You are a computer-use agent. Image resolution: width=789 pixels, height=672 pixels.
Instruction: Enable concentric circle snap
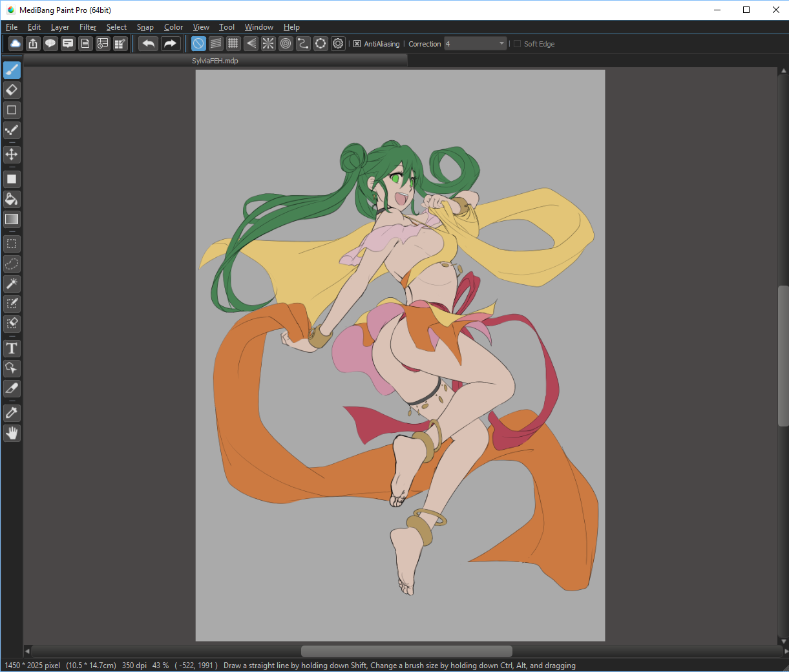pos(286,43)
